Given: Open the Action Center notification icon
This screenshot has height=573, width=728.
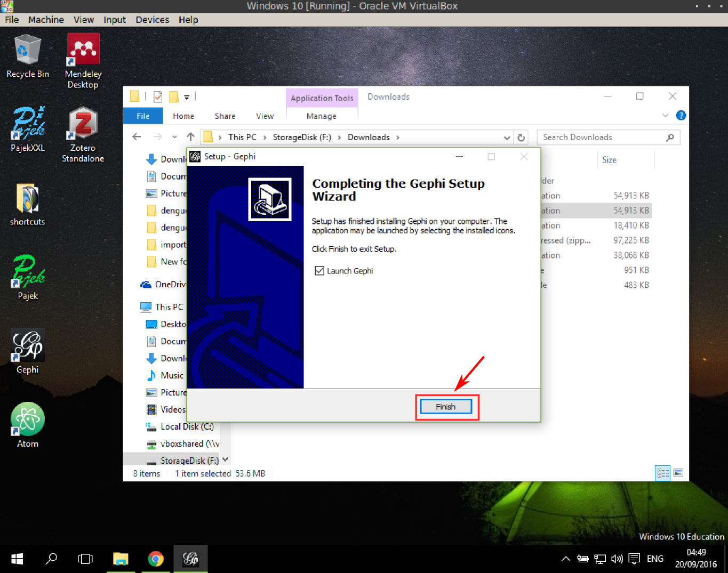Looking at the screenshot, I should [x=634, y=559].
